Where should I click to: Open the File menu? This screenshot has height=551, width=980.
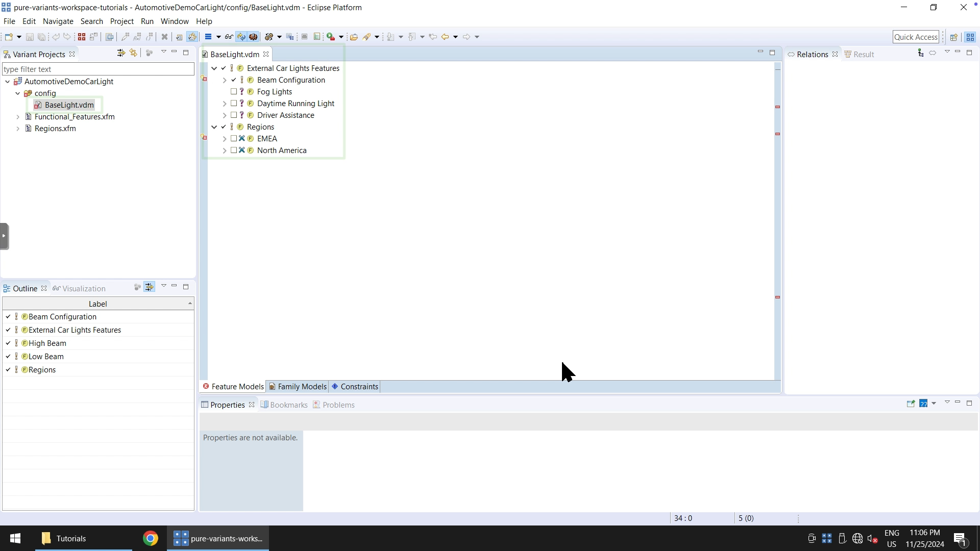[9, 21]
